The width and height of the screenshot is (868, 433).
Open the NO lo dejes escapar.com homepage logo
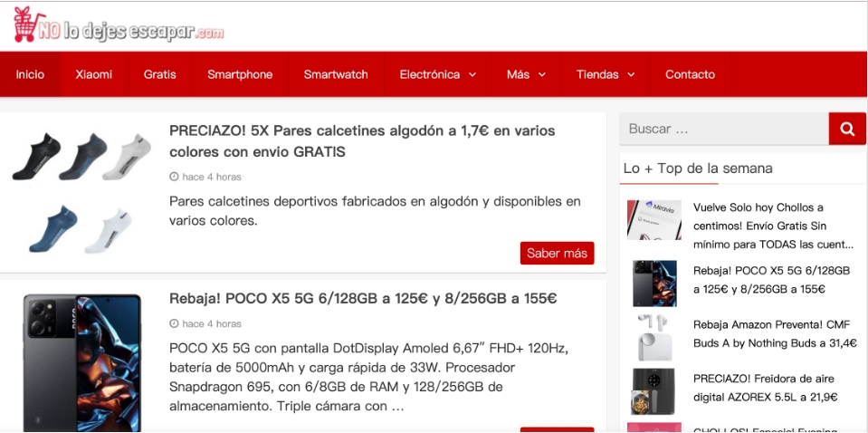(119, 25)
